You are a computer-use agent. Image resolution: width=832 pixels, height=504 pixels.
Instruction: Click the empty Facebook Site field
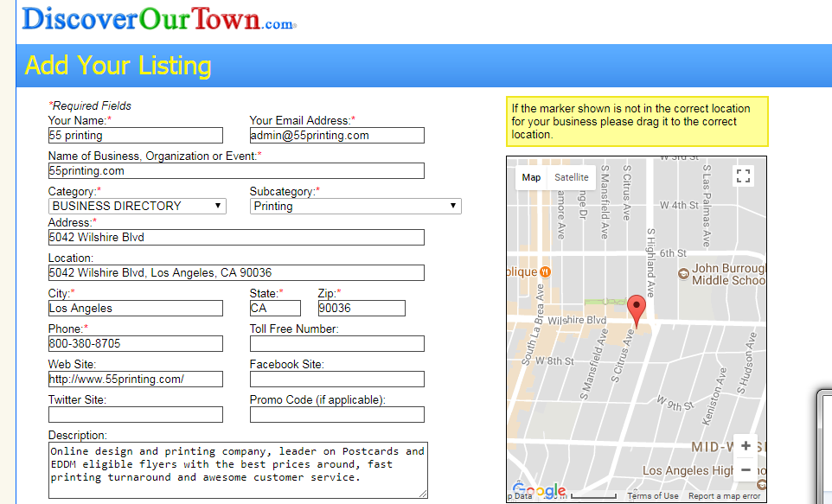coord(337,380)
